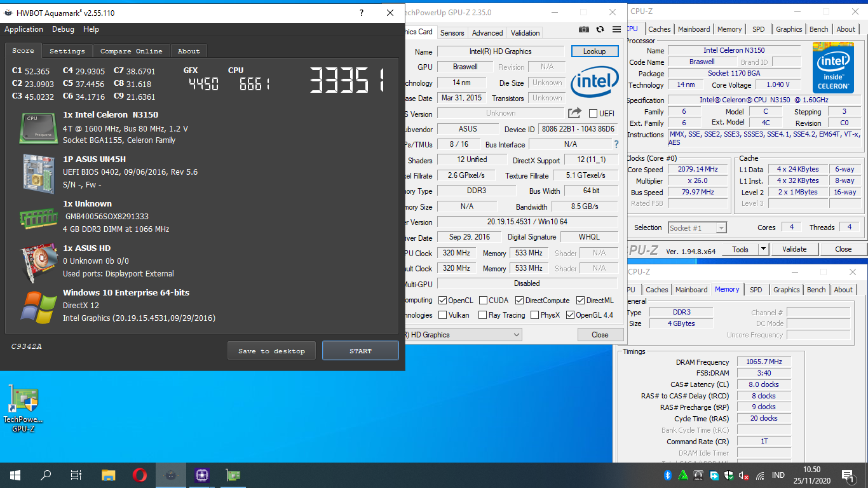This screenshot has height=488, width=868.
Task: Open the TechPowerUp GPU-Z desktop shortcut
Action: pos(24,409)
